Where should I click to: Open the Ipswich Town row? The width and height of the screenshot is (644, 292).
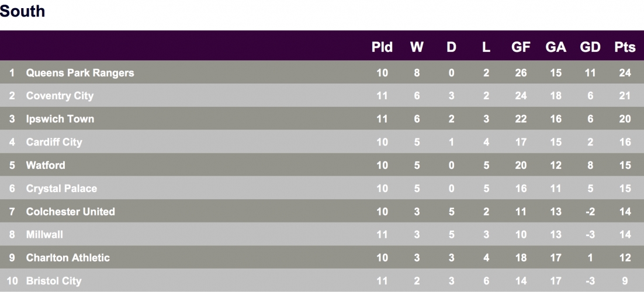click(322, 119)
